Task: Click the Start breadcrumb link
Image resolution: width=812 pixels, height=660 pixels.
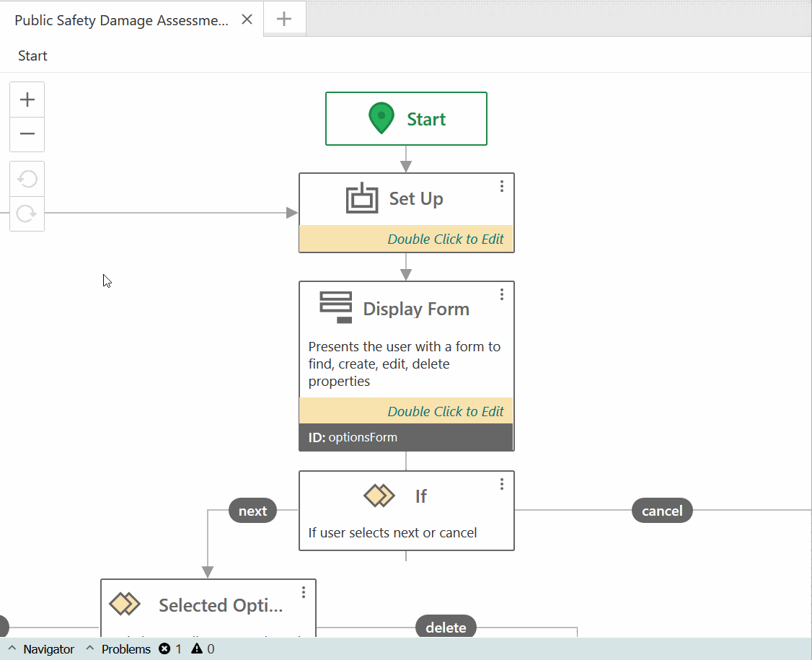Action: click(32, 56)
